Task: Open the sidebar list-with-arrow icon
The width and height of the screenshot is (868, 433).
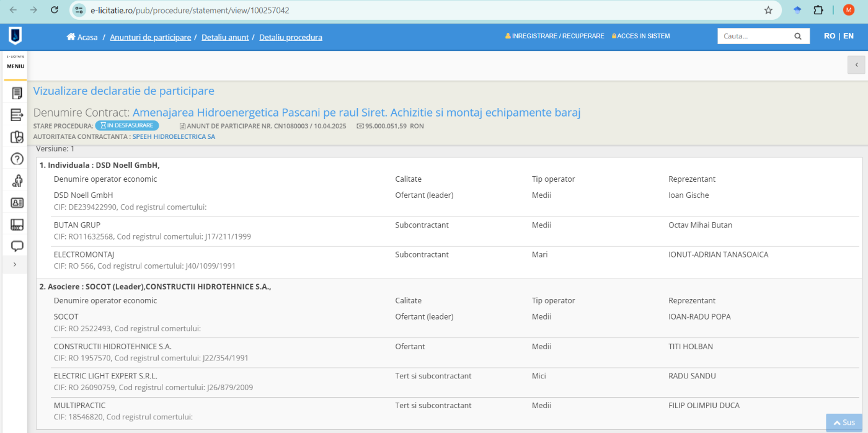Action: [17, 115]
